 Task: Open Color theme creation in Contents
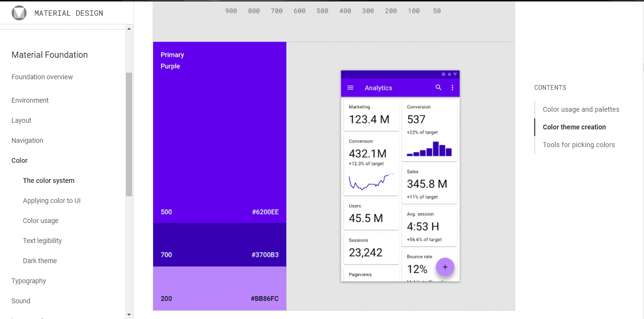click(x=574, y=127)
